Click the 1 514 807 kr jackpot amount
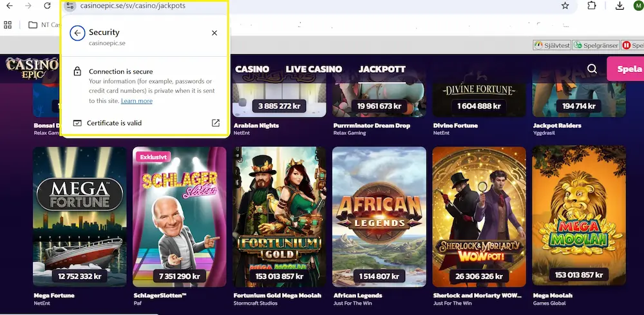 point(379,276)
